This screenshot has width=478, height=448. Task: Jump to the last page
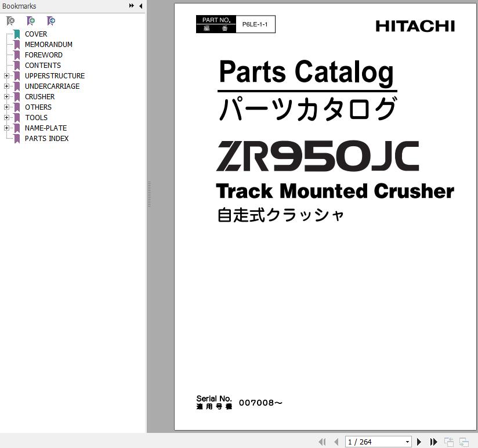(x=433, y=442)
